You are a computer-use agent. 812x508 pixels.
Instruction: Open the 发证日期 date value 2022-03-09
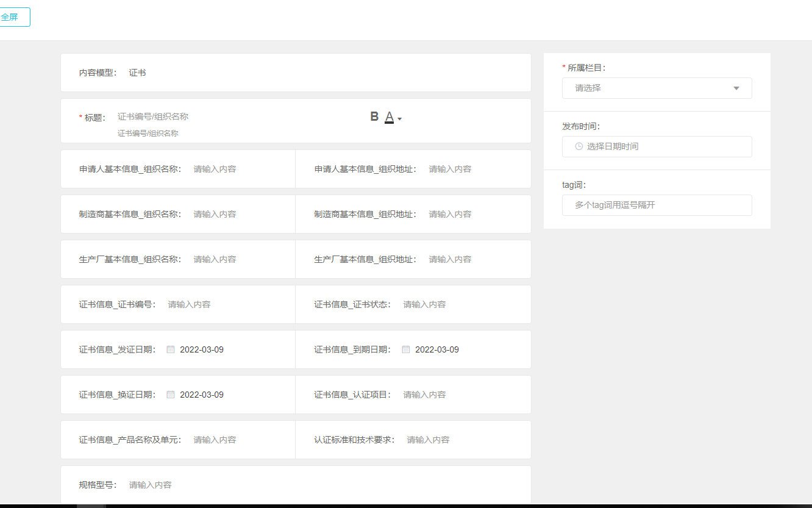[202, 349]
